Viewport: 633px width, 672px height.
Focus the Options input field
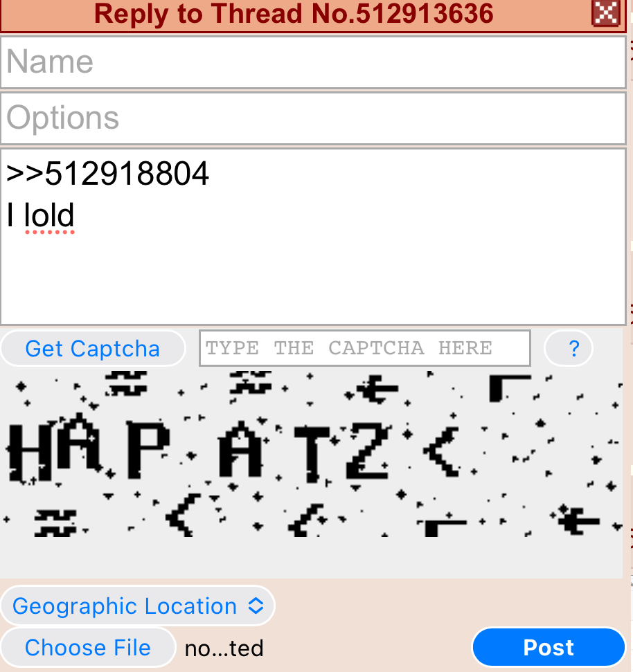click(x=314, y=118)
